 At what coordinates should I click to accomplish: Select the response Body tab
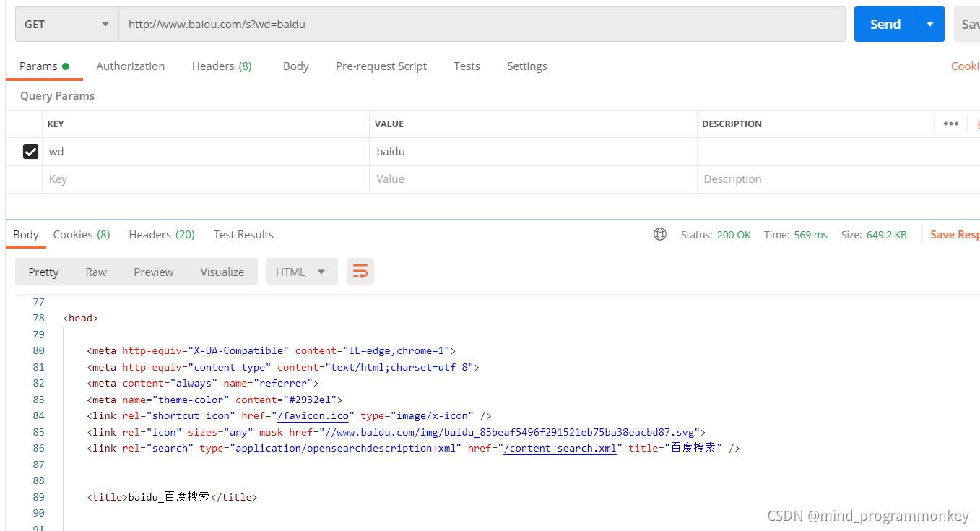(x=26, y=234)
